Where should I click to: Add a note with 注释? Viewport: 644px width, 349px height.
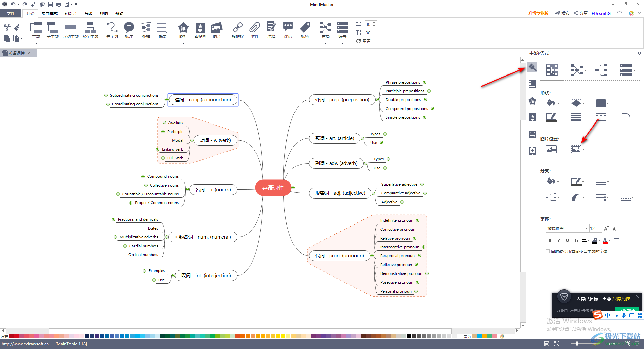coord(271,30)
